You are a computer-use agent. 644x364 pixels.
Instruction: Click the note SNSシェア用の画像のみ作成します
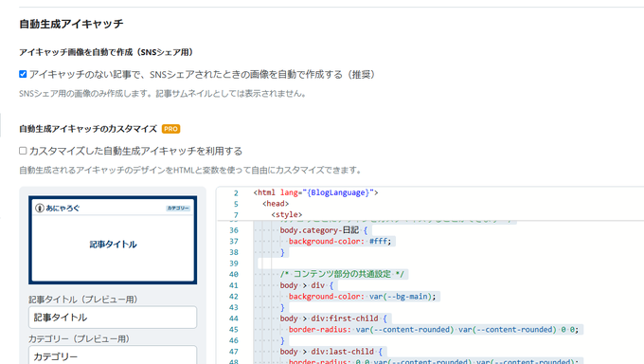click(163, 94)
